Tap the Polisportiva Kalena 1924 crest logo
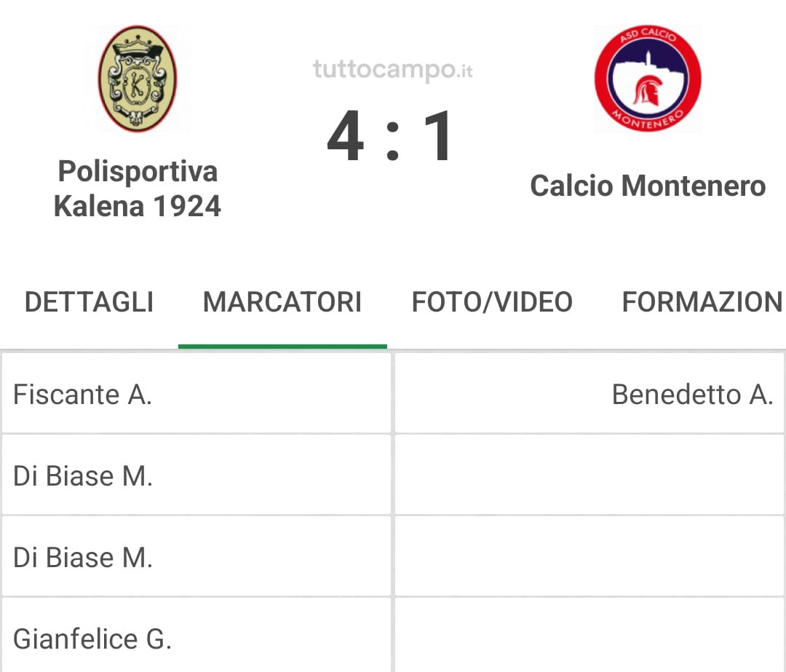Image resolution: width=786 pixels, height=672 pixels. click(138, 79)
